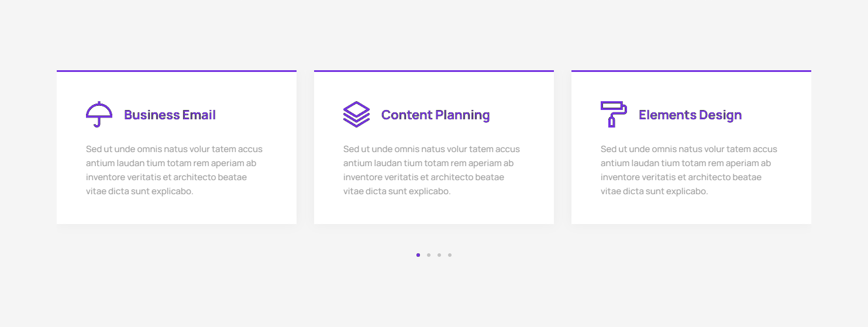Open the Business Email heading link
Screen dimensions: 868x327
click(170, 115)
